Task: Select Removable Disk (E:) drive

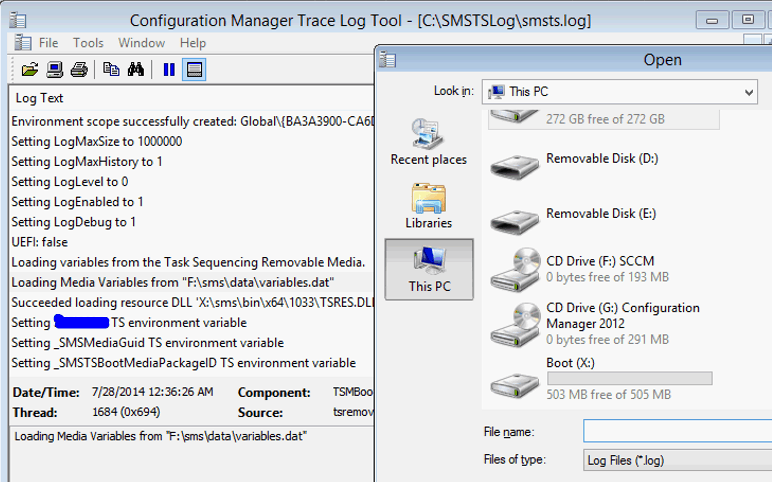Action: pyautogui.click(x=574, y=223)
